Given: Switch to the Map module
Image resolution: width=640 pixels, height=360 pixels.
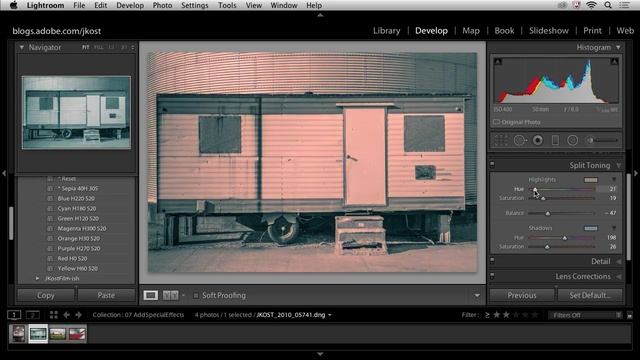Looking at the screenshot, I should 471,31.
